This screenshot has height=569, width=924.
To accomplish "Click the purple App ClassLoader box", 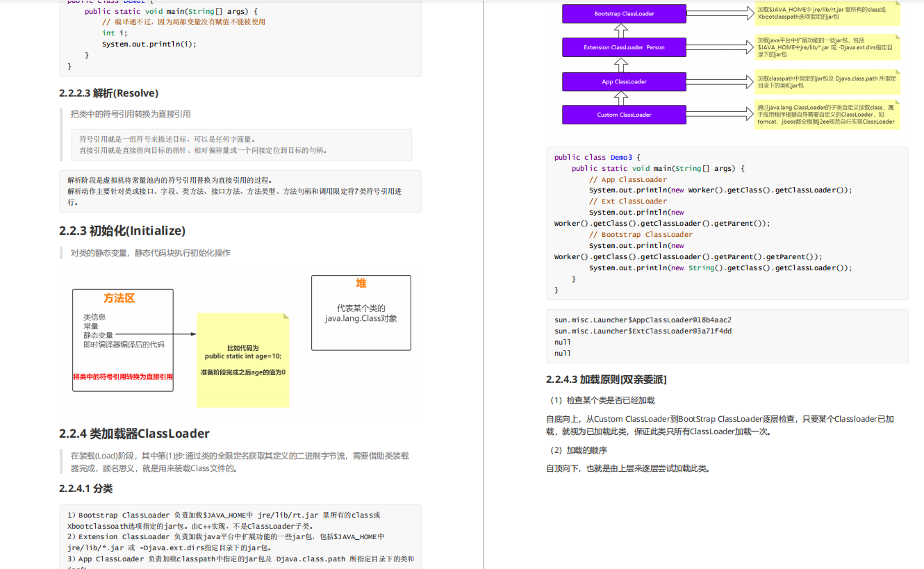I will pos(624,81).
